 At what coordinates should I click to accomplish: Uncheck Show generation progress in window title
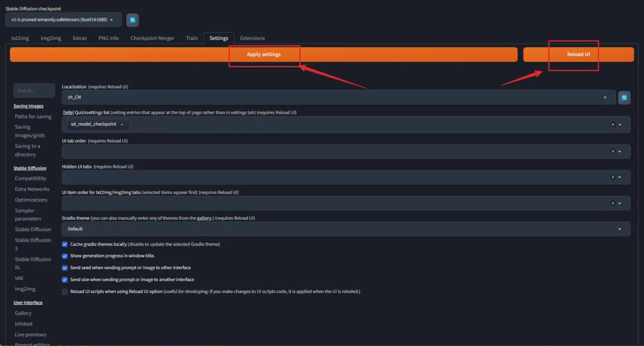(65, 256)
